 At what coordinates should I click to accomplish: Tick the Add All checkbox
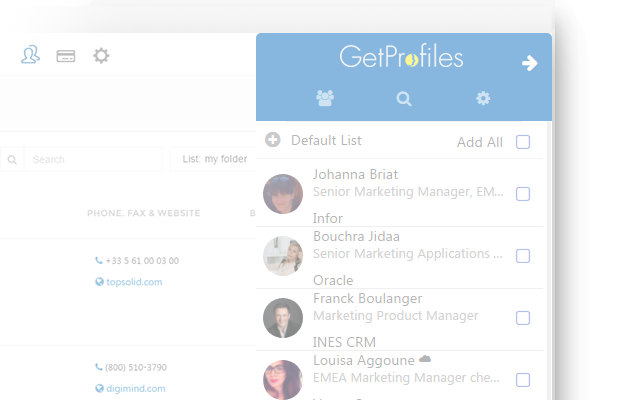[523, 142]
